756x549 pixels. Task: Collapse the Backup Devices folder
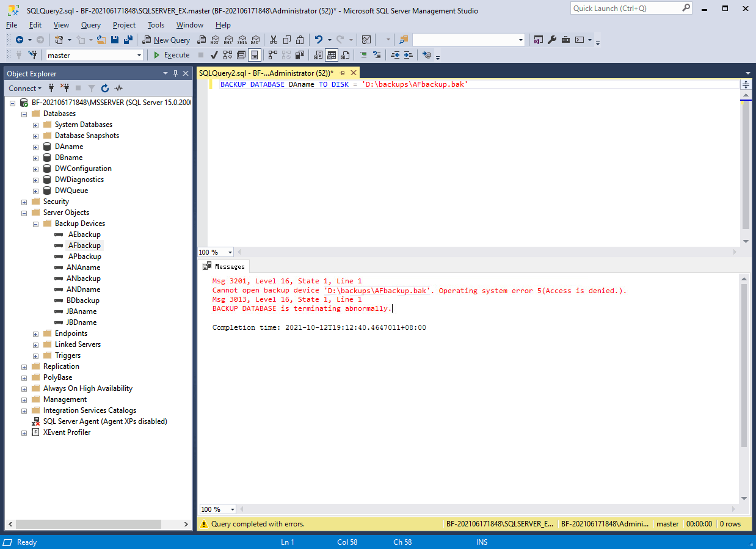(x=35, y=224)
